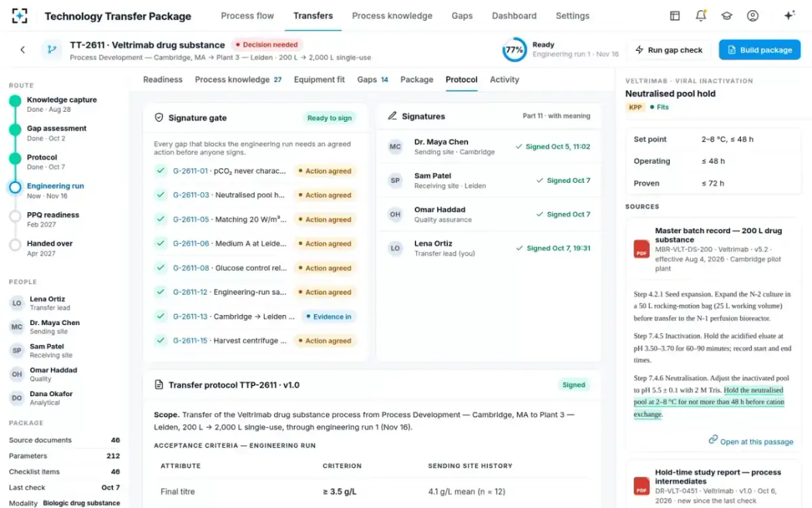
Task: Click SP avatar in Signatures card
Action: tap(395, 181)
